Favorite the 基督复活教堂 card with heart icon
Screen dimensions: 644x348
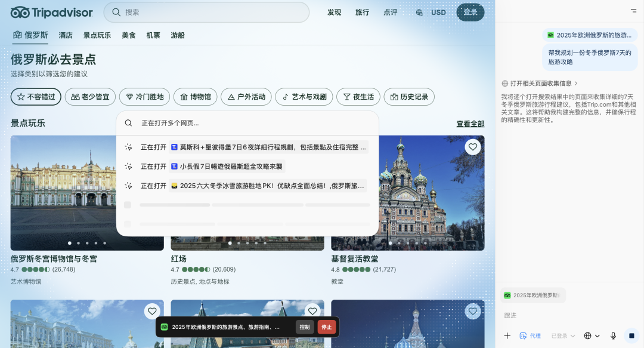(x=473, y=147)
